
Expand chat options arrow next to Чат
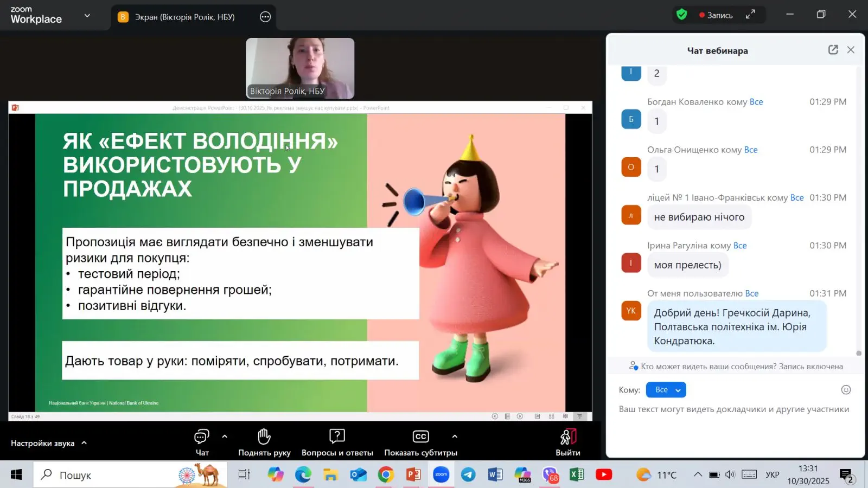(x=225, y=436)
